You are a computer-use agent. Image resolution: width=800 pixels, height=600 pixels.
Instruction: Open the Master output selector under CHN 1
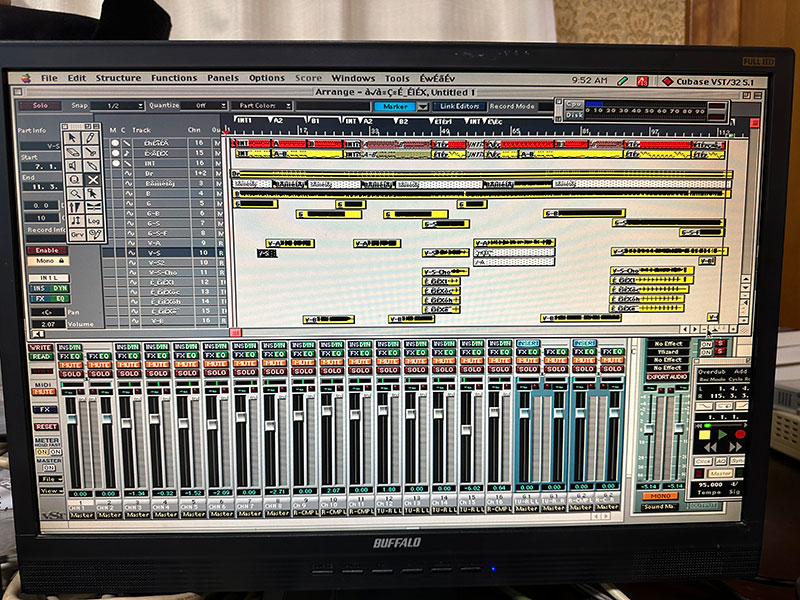[x=81, y=515]
